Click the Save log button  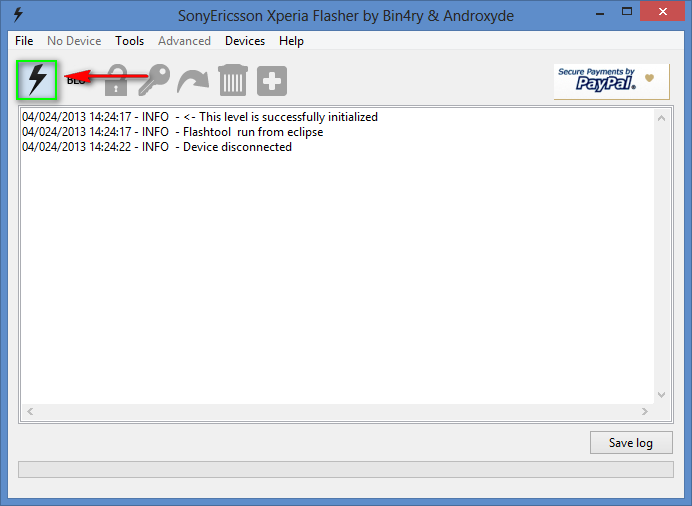pyautogui.click(x=631, y=442)
